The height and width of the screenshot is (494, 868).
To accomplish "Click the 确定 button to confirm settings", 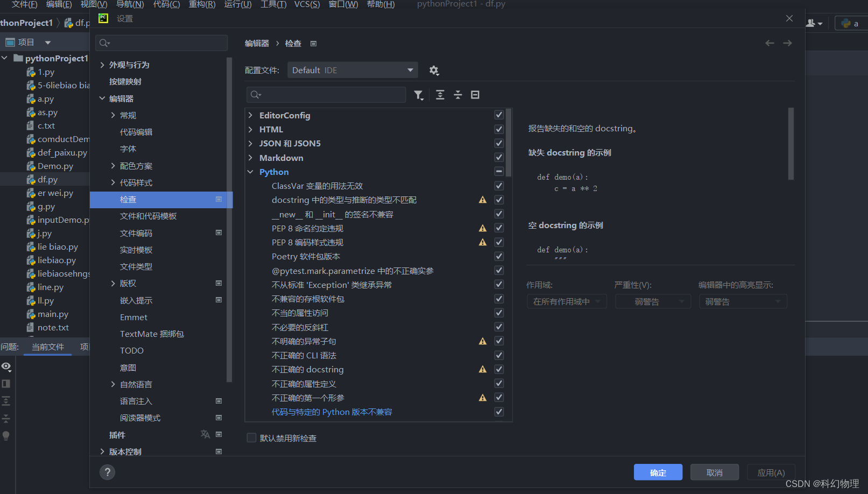I will [x=658, y=472].
